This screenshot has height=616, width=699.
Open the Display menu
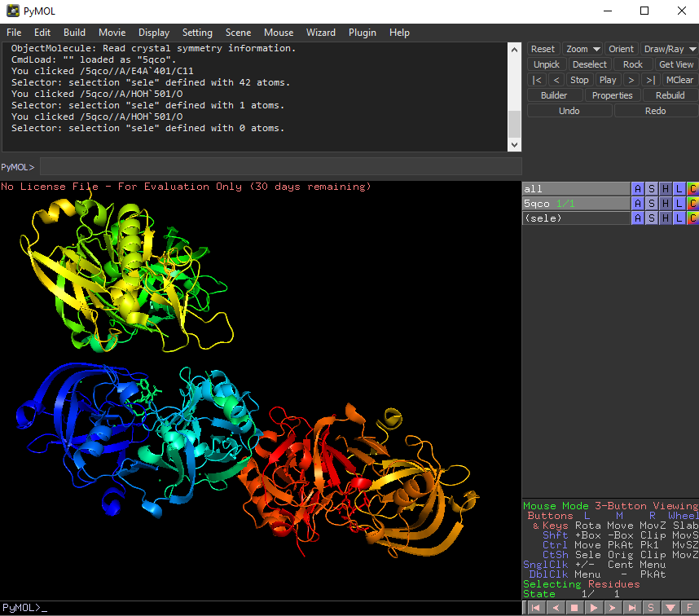154,33
